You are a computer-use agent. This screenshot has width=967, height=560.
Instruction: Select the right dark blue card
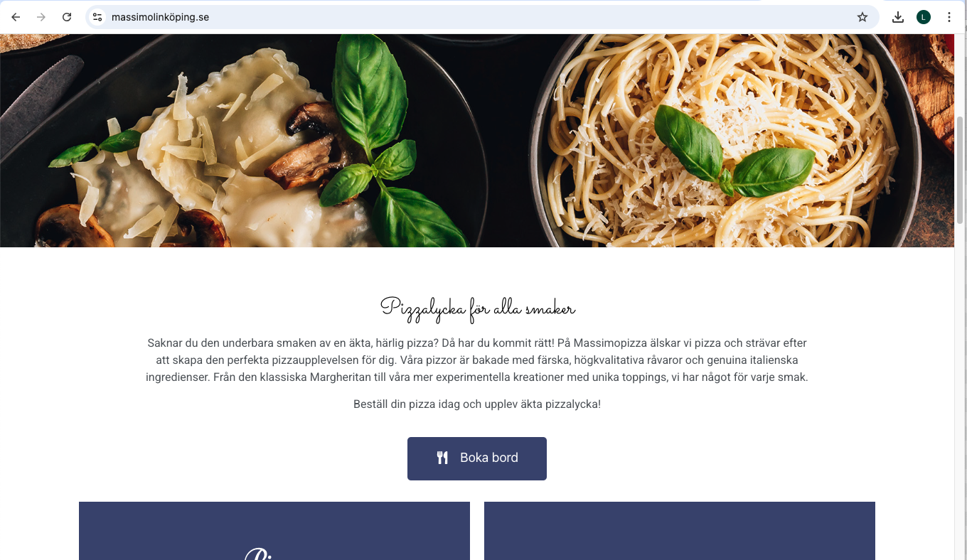coord(680,531)
